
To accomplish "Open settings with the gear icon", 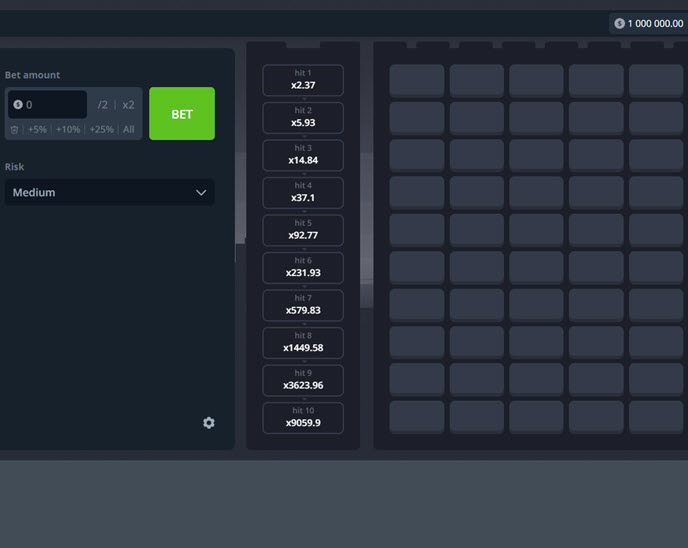I will click(208, 423).
